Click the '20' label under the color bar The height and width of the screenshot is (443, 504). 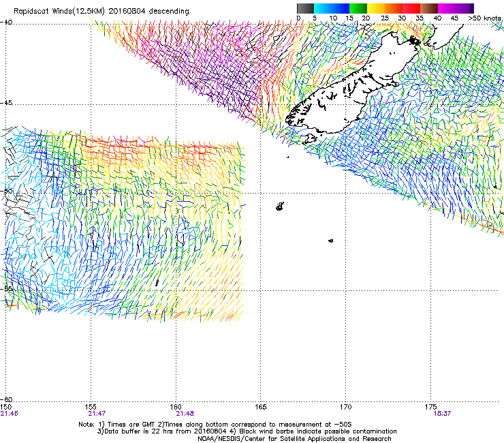click(x=366, y=18)
